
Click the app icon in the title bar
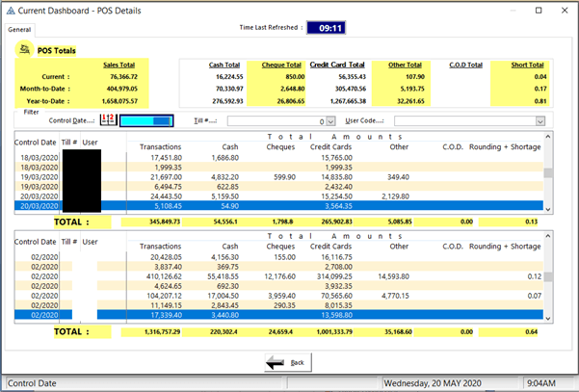(x=11, y=11)
